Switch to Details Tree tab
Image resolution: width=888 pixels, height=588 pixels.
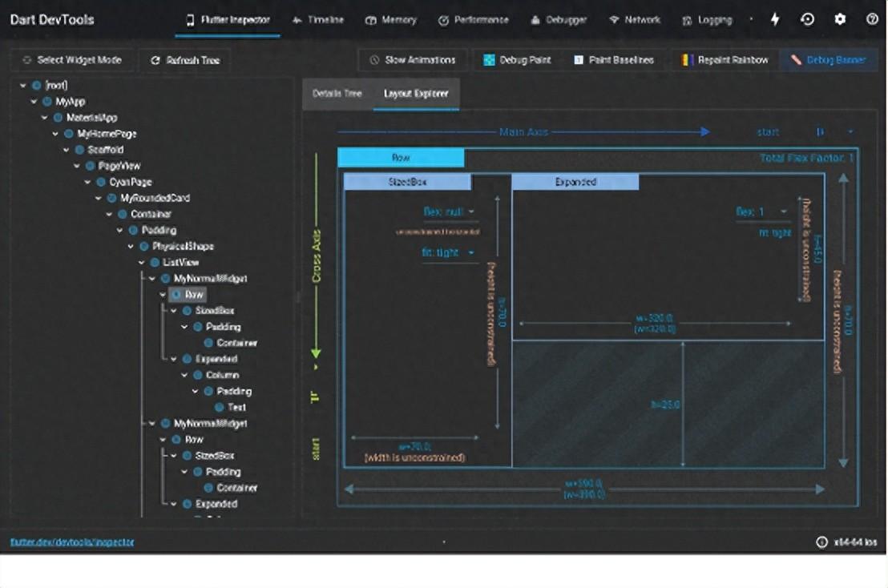(337, 94)
